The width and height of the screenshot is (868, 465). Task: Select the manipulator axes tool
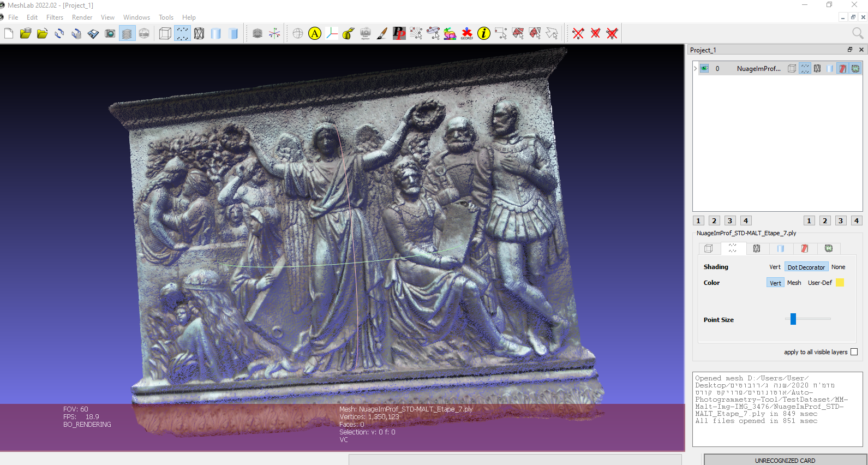pos(332,34)
